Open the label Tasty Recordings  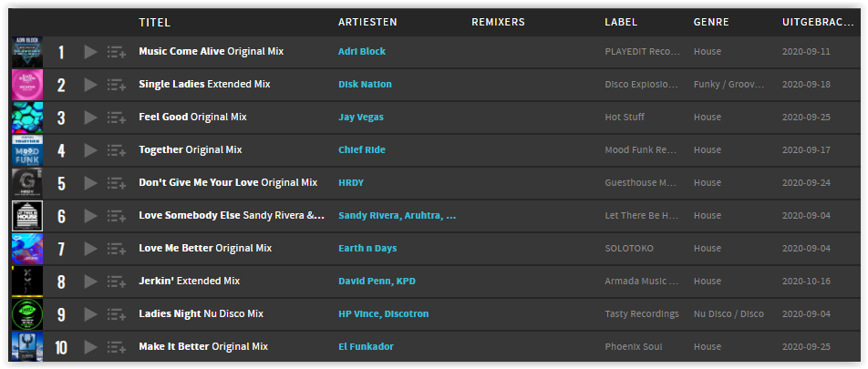642,313
